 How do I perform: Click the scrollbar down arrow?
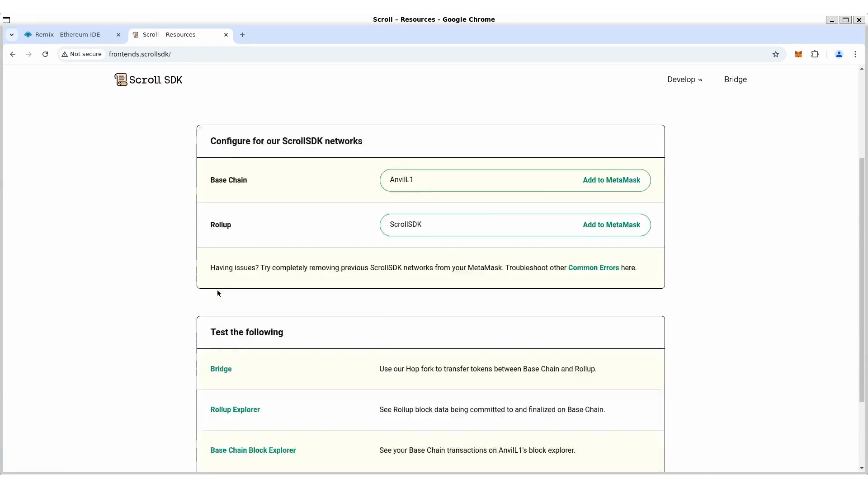click(x=862, y=469)
